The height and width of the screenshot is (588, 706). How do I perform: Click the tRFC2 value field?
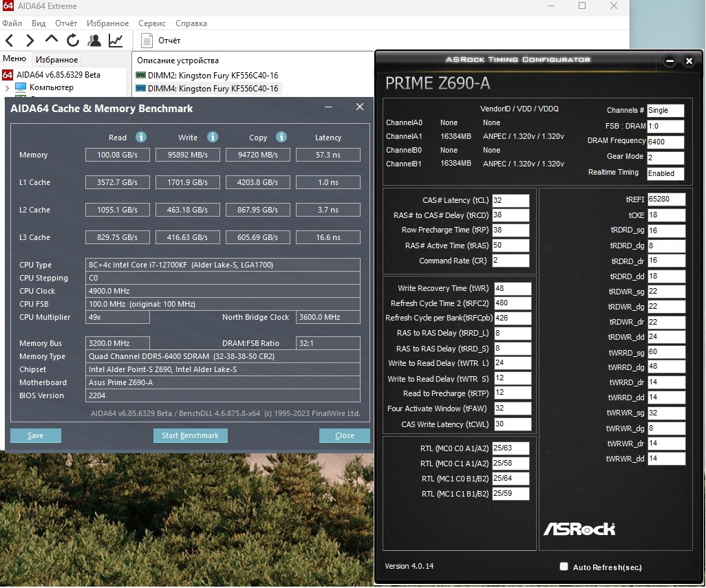pos(513,303)
